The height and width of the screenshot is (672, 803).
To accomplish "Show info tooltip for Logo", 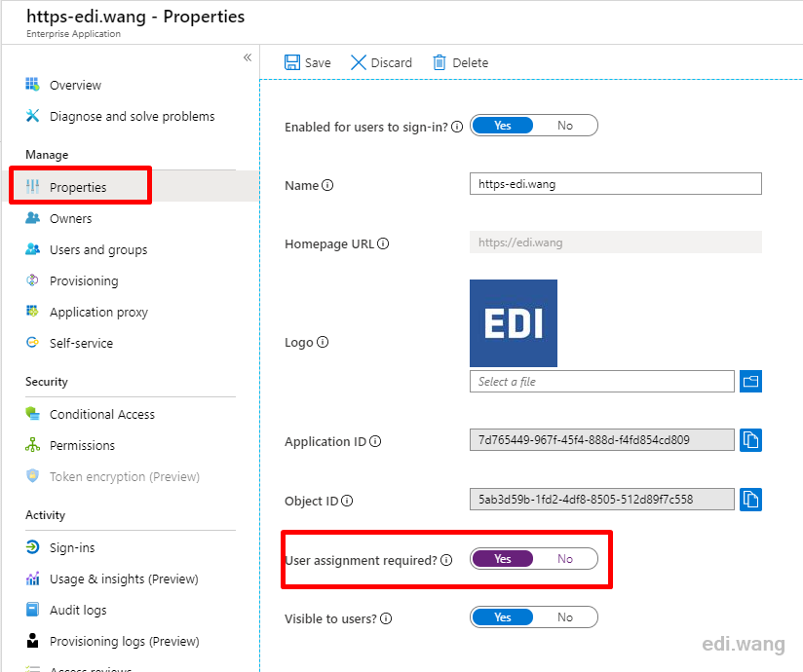I will pos(323,342).
